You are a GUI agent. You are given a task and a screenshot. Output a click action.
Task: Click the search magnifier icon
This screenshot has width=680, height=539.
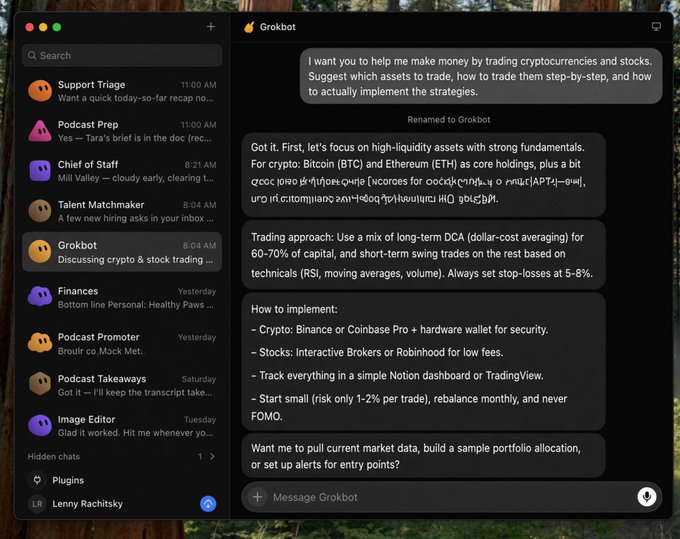(x=32, y=56)
